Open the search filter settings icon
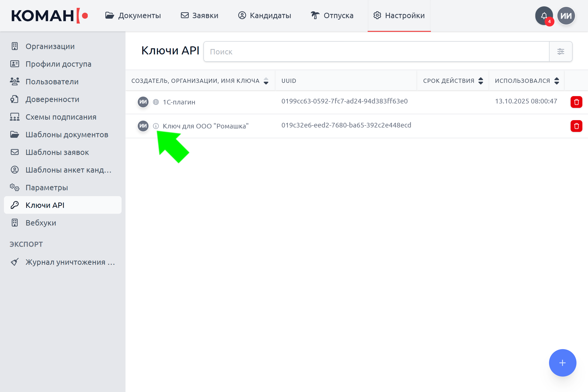This screenshot has height=392, width=588. click(x=561, y=51)
